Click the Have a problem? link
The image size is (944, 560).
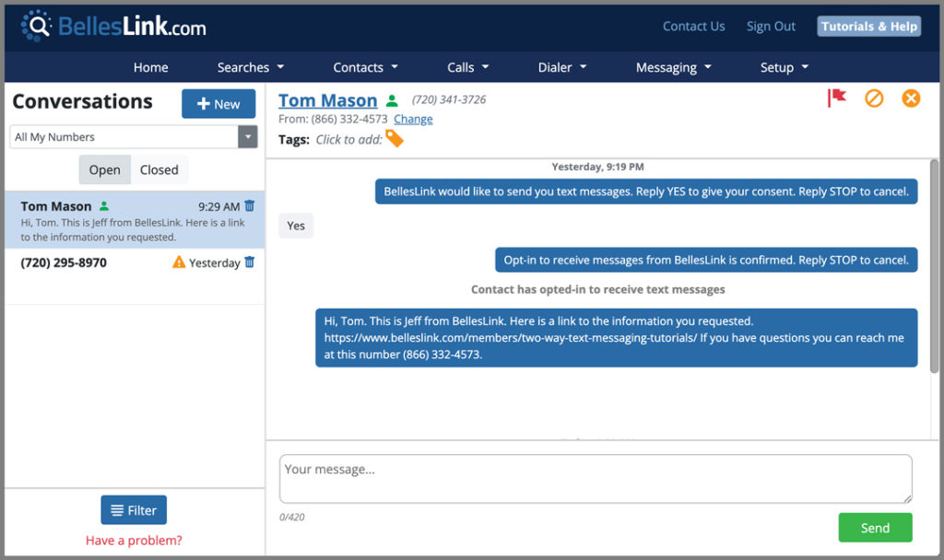pos(134,540)
